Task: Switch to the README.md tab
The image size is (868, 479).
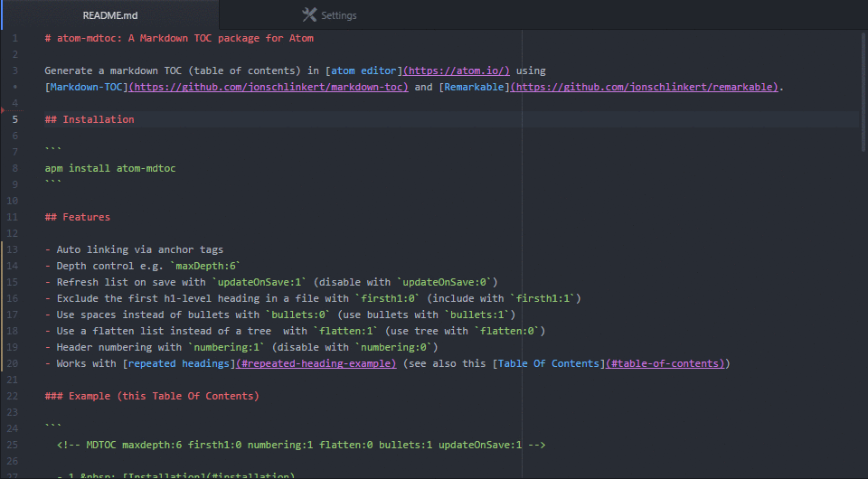Action: [110, 15]
